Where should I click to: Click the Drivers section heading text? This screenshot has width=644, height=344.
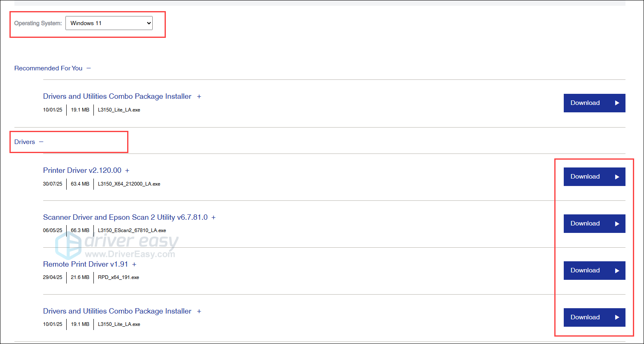(25, 142)
